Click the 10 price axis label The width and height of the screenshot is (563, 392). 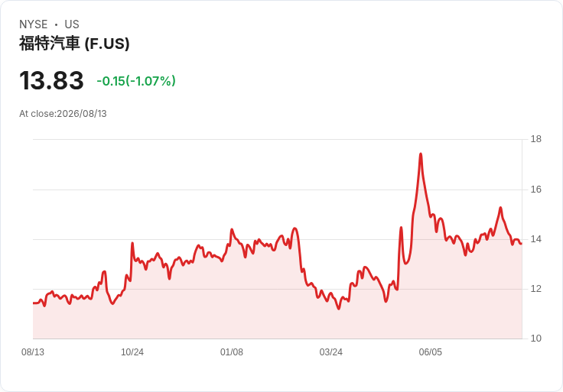[x=535, y=339]
